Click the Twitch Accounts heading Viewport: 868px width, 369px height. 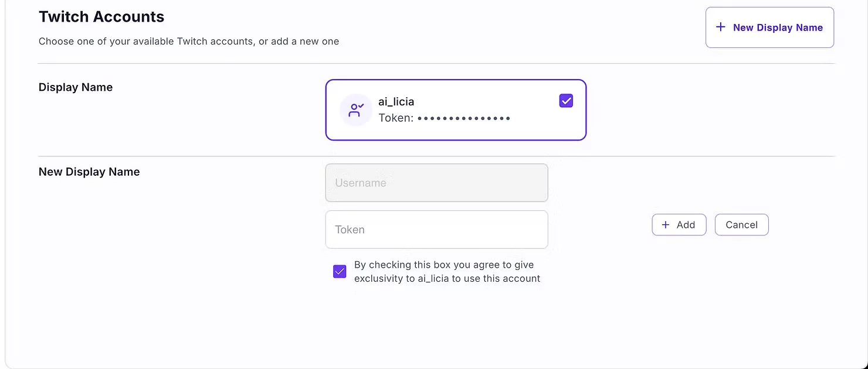101,16
